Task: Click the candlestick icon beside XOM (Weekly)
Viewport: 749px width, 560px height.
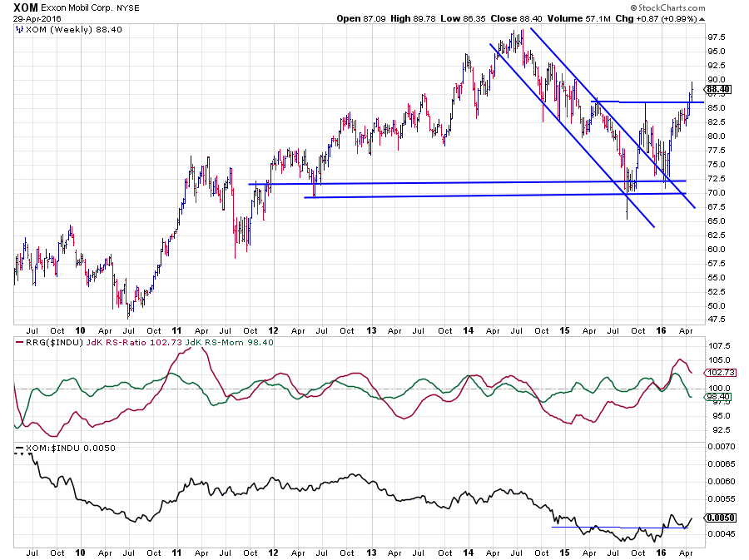Action: point(19,30)
